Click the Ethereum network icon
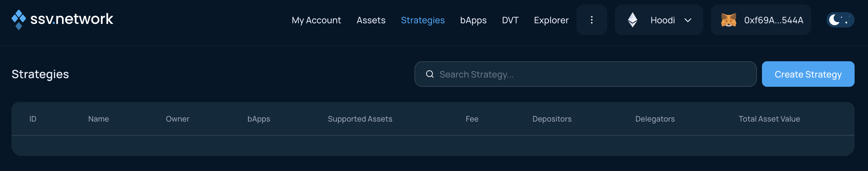This screenshot has height=171, width=868. pos(632,20)
